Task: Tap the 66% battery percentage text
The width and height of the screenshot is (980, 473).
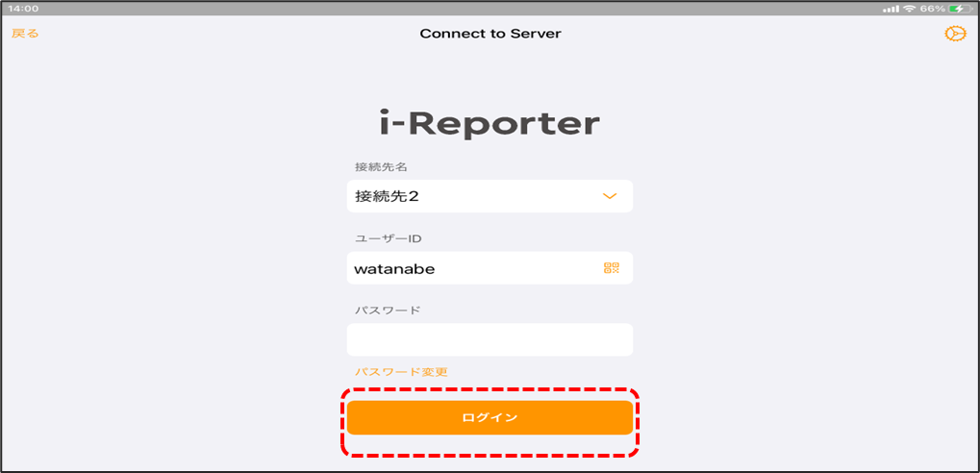Action: point(931,8)
